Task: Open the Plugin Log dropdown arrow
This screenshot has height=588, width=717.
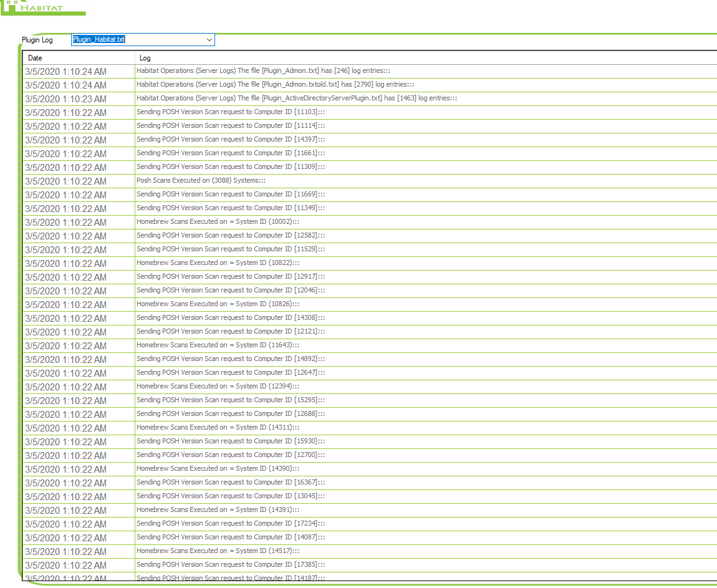Action: point(209,40)
